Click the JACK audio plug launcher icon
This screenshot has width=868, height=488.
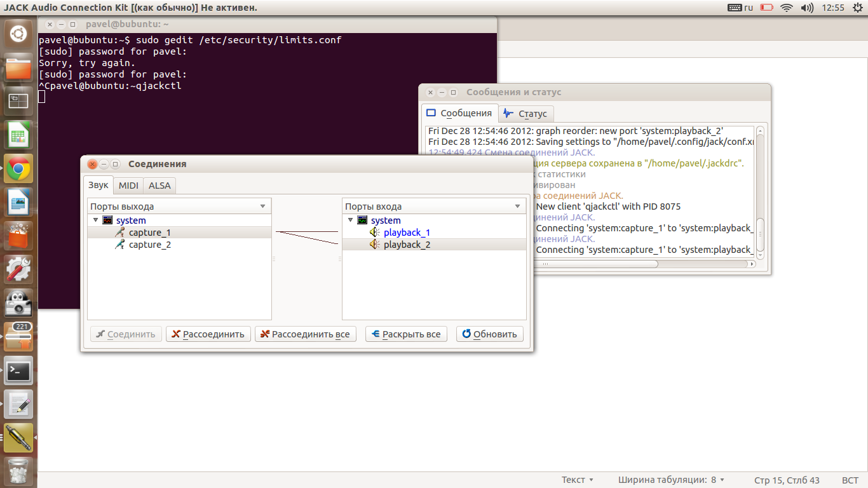[x=18, y=437]
